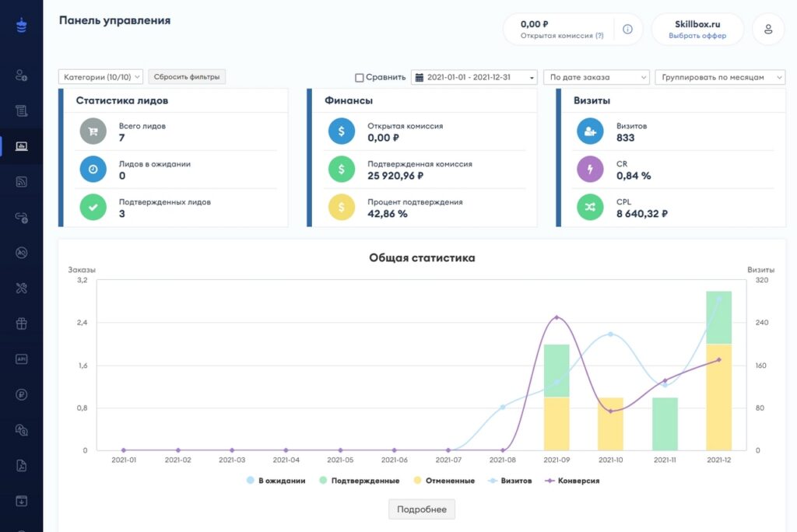Image resolution: width=797 pixels, height=532 pixels.
Task: Open the date range picker 2021-01-01 - 2021-12-31
Action: (474, 77)
